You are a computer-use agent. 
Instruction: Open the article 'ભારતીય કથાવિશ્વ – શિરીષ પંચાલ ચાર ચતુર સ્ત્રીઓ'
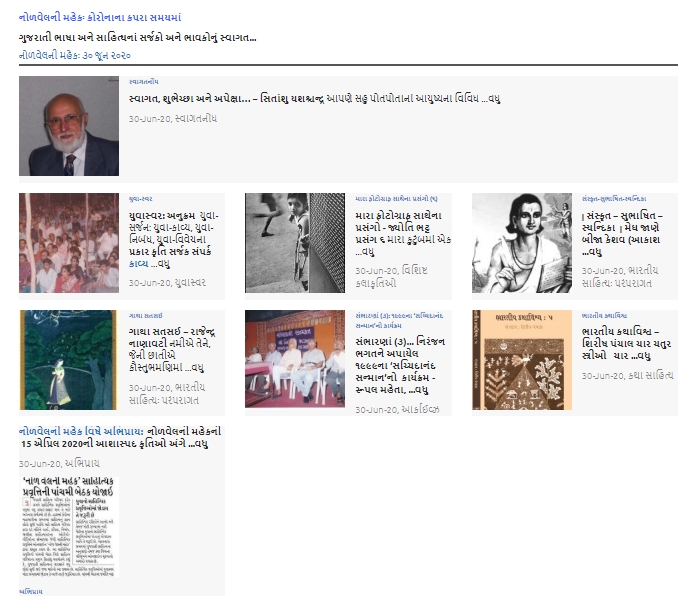pyautogui.click(x=627, y=344)
